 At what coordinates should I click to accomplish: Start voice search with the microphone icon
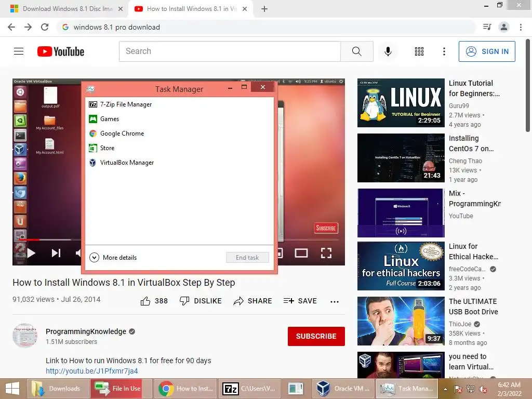388,51
